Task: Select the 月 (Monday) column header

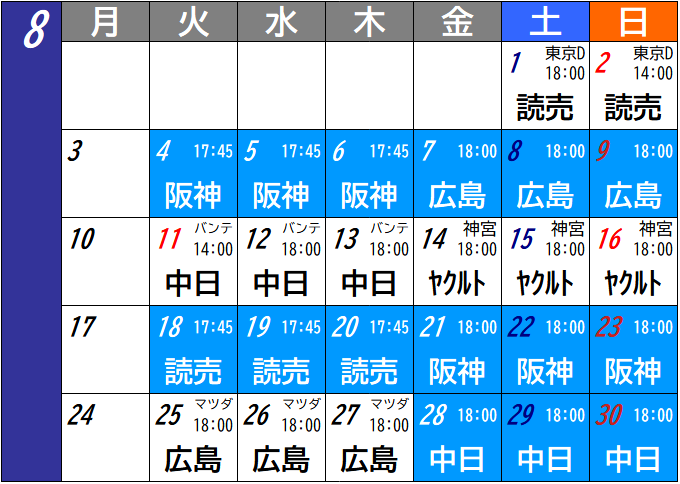Action: [x=105, y=22]
